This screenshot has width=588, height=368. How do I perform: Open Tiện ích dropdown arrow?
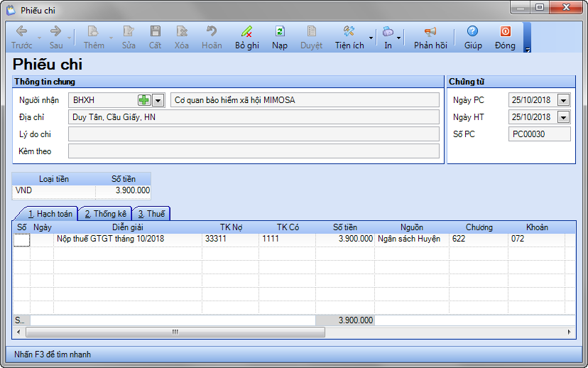tap(371, 38)
